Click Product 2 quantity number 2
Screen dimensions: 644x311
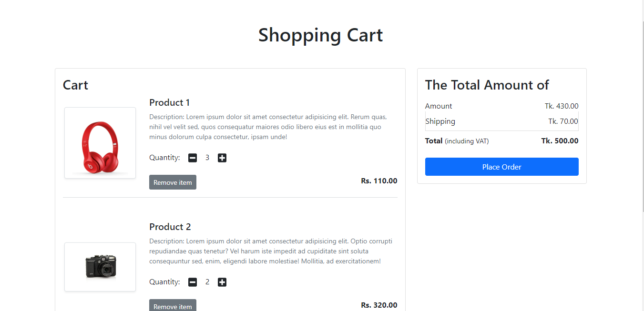[x=207, y=282]
